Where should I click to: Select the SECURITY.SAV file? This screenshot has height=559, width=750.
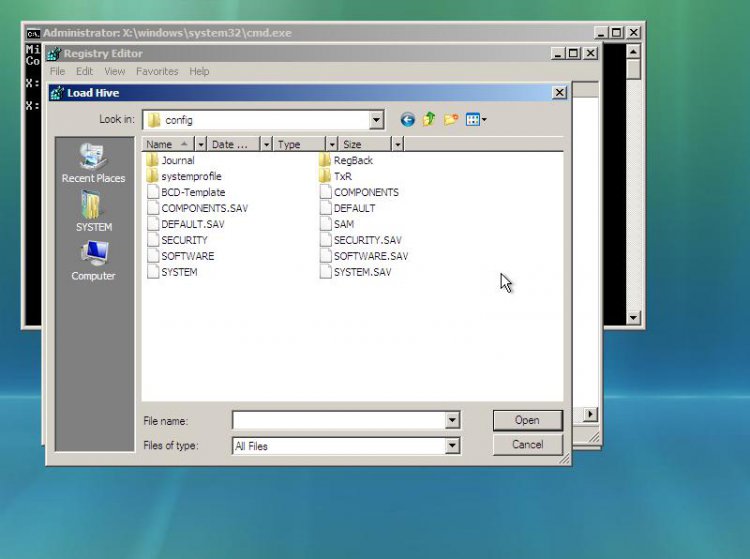[361, 240]
